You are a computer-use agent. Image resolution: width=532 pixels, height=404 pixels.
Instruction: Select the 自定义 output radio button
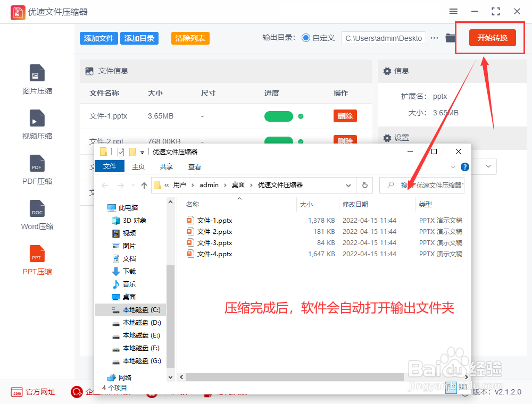(306, 38)
